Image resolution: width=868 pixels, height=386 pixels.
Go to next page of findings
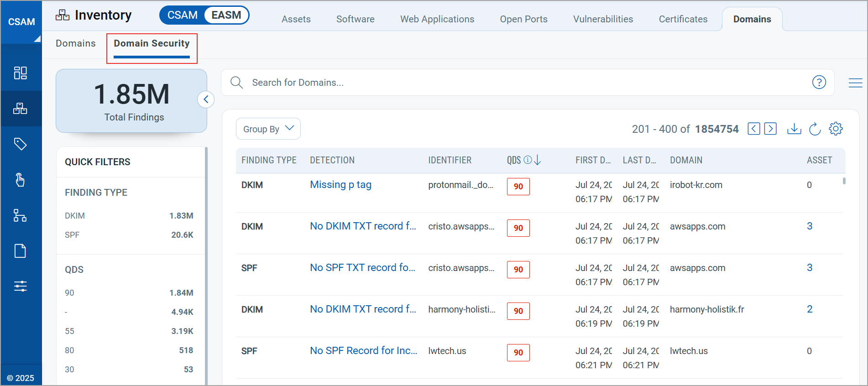pos(770,129)
